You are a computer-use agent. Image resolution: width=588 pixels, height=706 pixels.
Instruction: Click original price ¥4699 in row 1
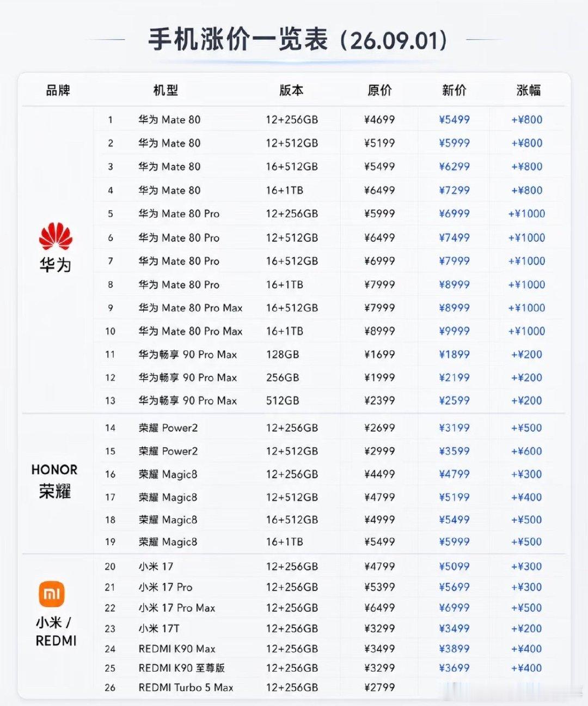pyautogui.click(x=379, y=120)
